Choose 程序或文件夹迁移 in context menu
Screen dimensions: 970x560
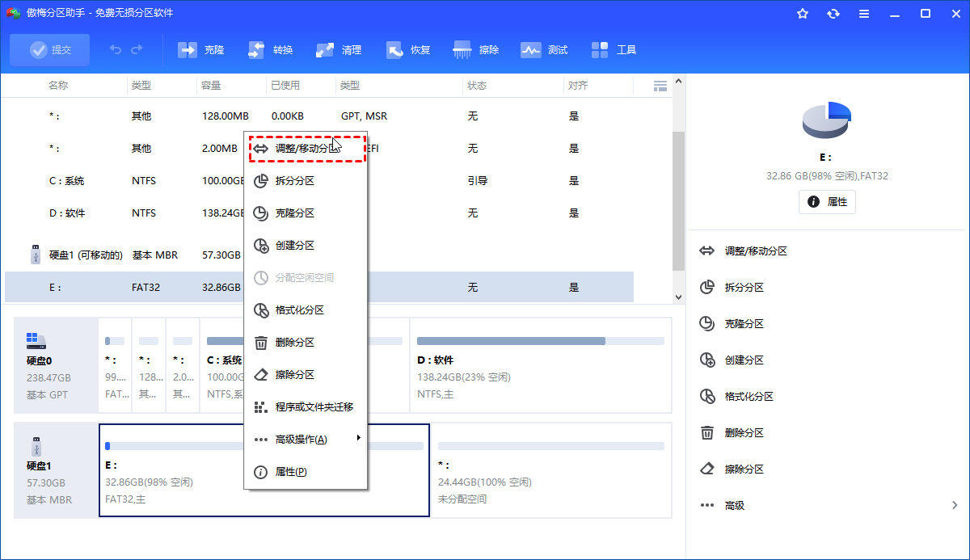[x=306, y=407]
